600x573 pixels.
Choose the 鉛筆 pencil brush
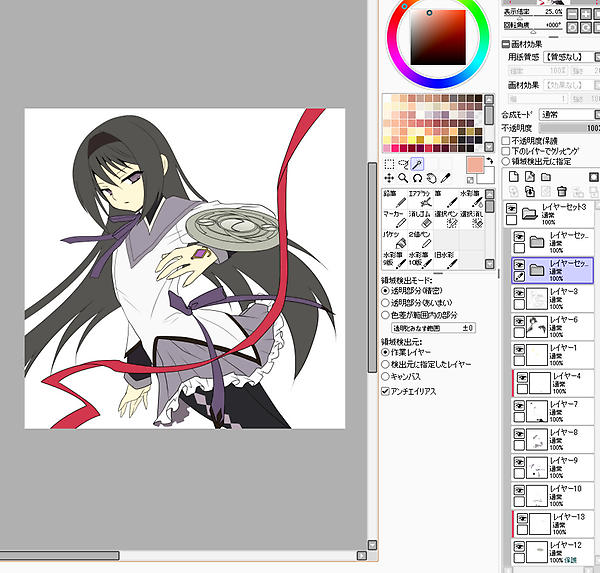(395, 199)
